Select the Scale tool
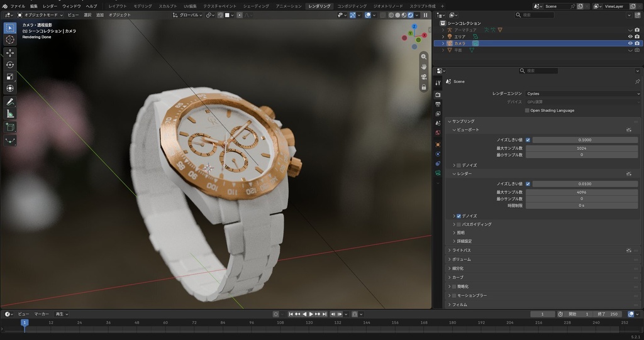Screen dimensions: 644x340 point(10,77)
